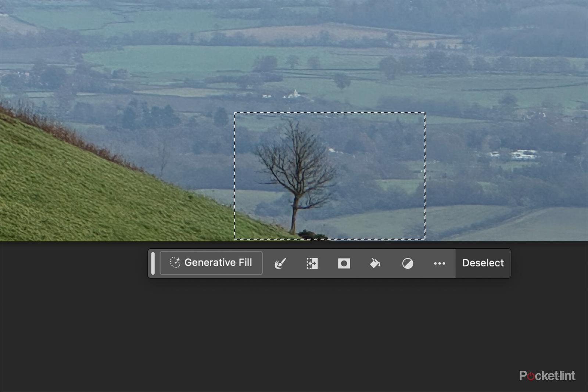The width and height of the screenshot is (588, 392).
Task: Click Deselect to clear the selection
Action: point(483,263)
